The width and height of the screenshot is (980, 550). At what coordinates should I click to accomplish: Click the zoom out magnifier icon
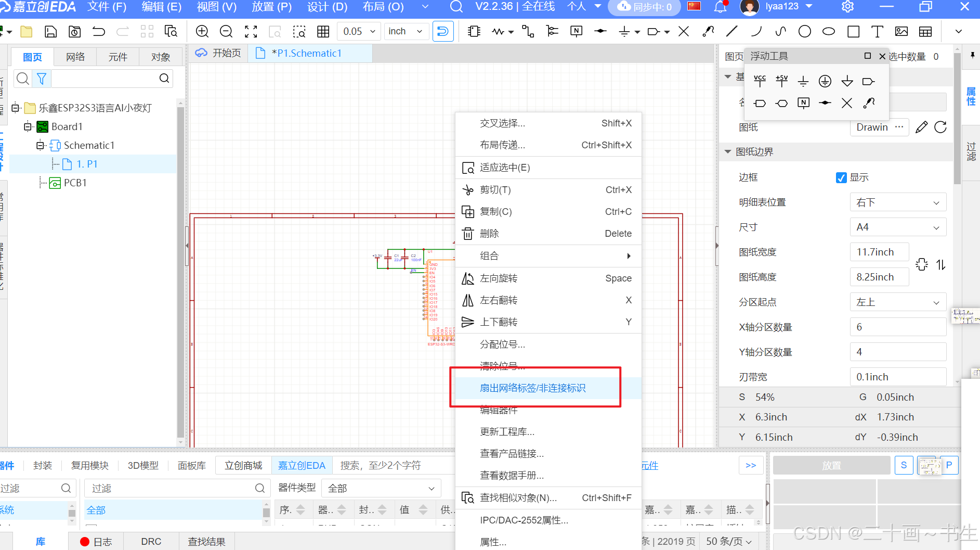pyautogui.click(x=226, y=32)
